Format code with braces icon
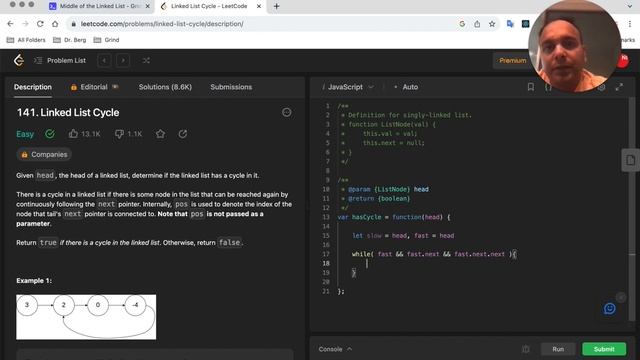 (548, 87)
